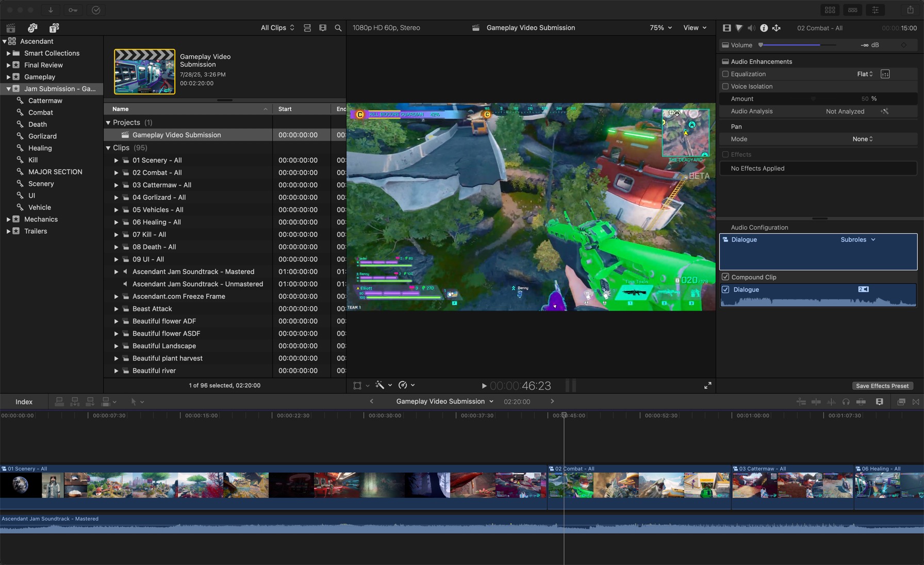Click the playhead on the timeline ruler
924x565 pixels.
pos(564,415)
